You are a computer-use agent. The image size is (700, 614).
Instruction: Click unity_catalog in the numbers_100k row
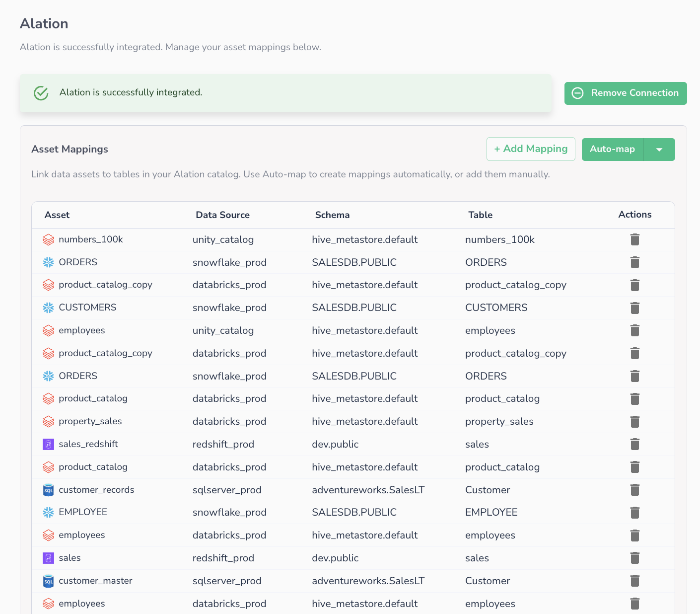click(x=223, y=239)
